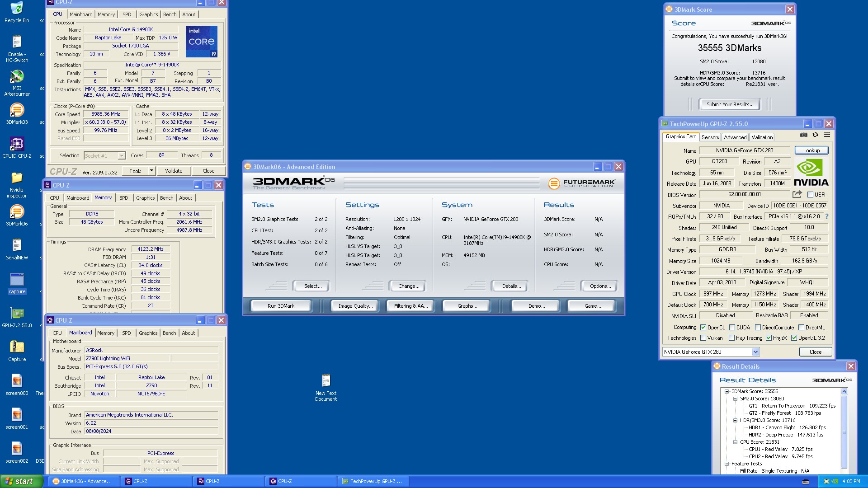Image resolution: width=868 pixels, height=488 pixels.
Task: Click GPU-Z screenshot camera icon
Action: pos(803,135)
